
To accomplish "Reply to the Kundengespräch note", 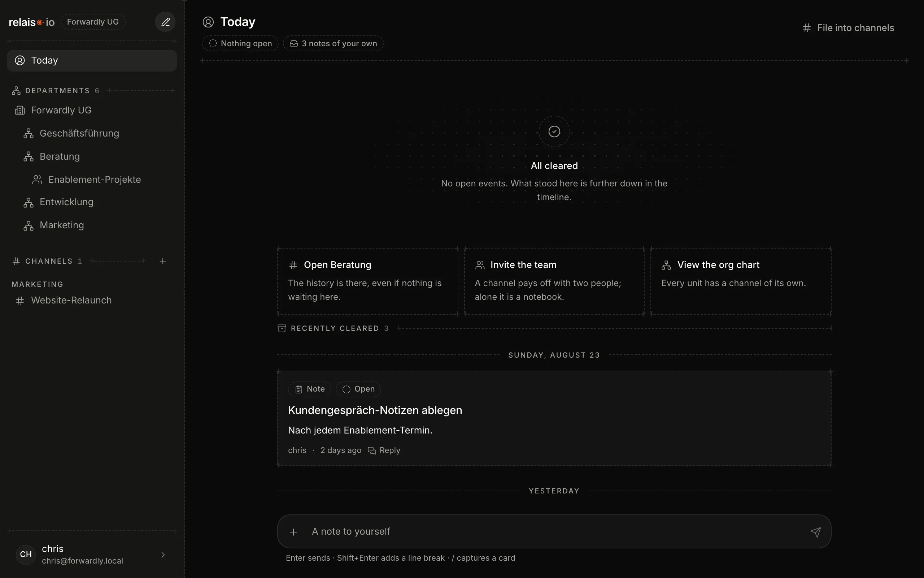I will coord(384,450).
